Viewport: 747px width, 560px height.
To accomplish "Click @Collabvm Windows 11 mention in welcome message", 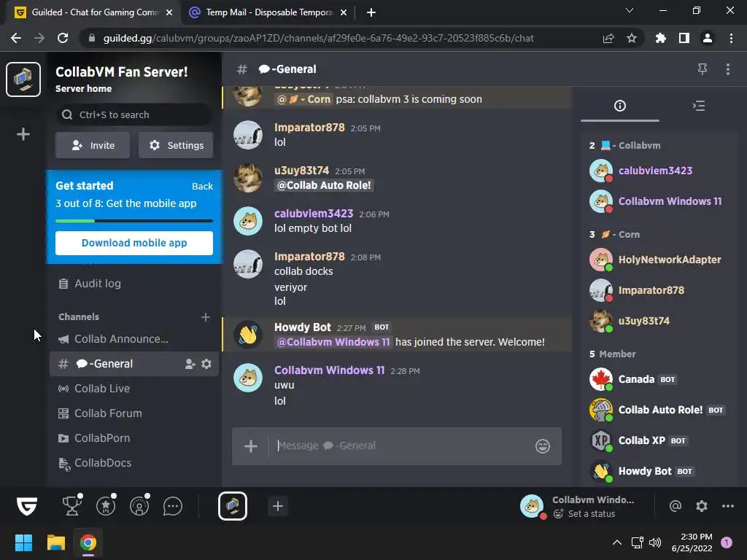I will click(x=333, y=342).
